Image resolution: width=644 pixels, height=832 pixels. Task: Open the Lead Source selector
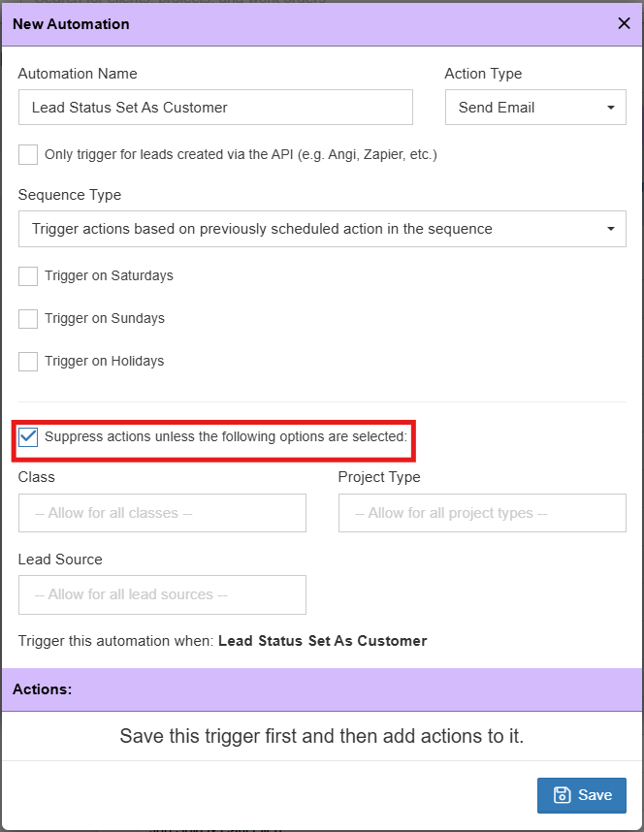(x=162, y=595)
